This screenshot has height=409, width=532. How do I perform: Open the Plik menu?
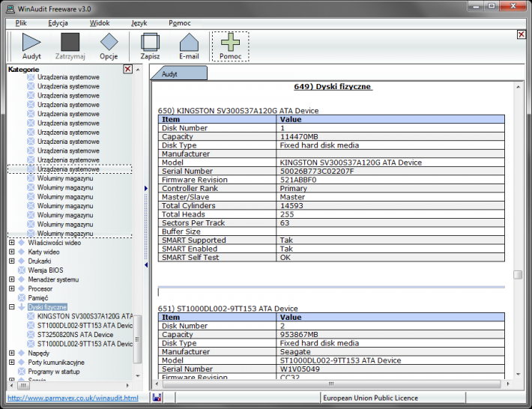point(21,23)
